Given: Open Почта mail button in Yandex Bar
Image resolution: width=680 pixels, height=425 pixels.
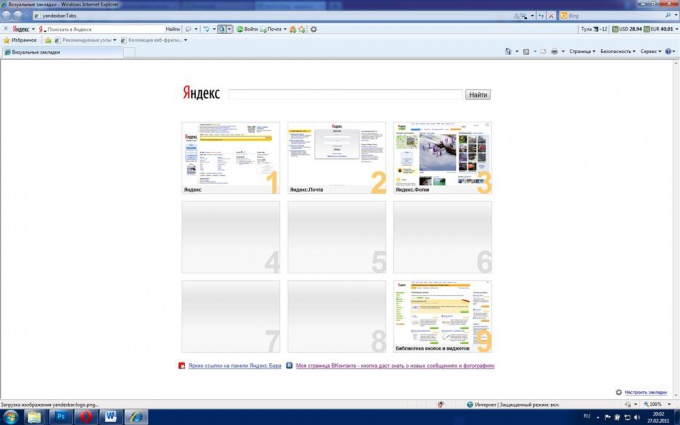Looking at the screenshot, I should [x=271, y=29].
